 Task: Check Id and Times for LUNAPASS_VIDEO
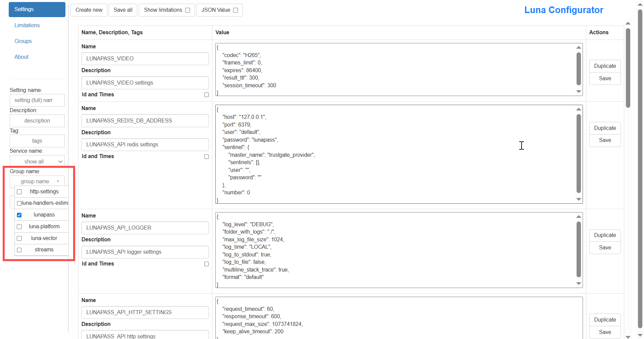206,95
